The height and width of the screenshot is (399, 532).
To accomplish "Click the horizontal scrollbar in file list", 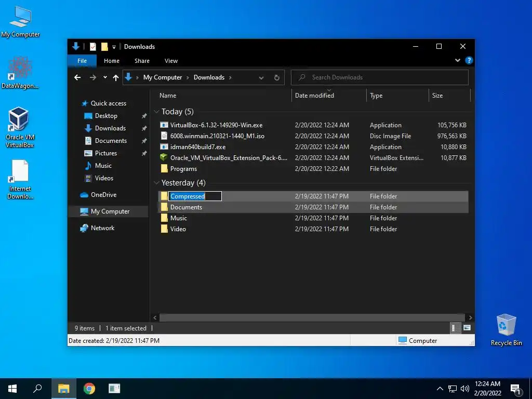I will 312,317.
